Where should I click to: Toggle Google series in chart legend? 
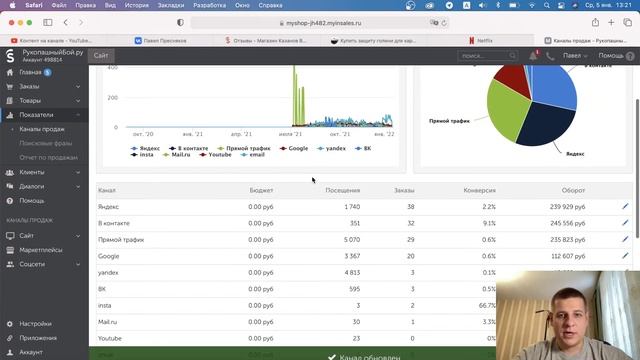pyautogui.click(x=294, y=149)
